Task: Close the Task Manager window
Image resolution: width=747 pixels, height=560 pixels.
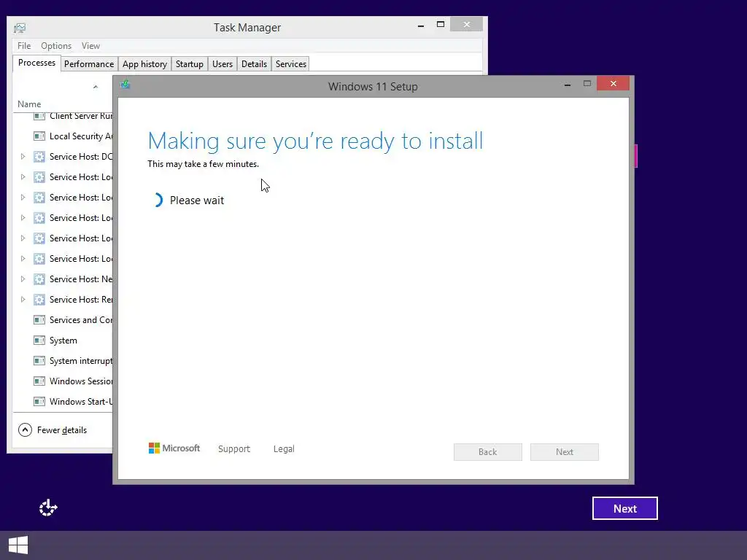Action: click(x=466, y=24)
